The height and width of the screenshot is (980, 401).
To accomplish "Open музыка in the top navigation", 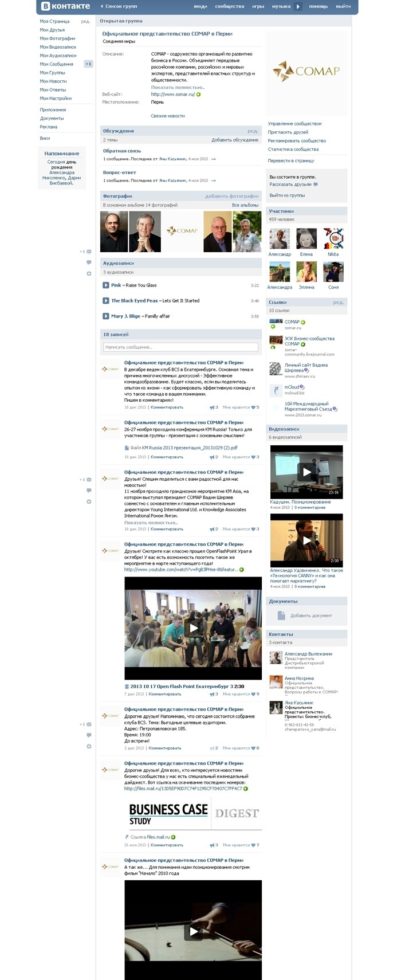I will tap(281, 6).
